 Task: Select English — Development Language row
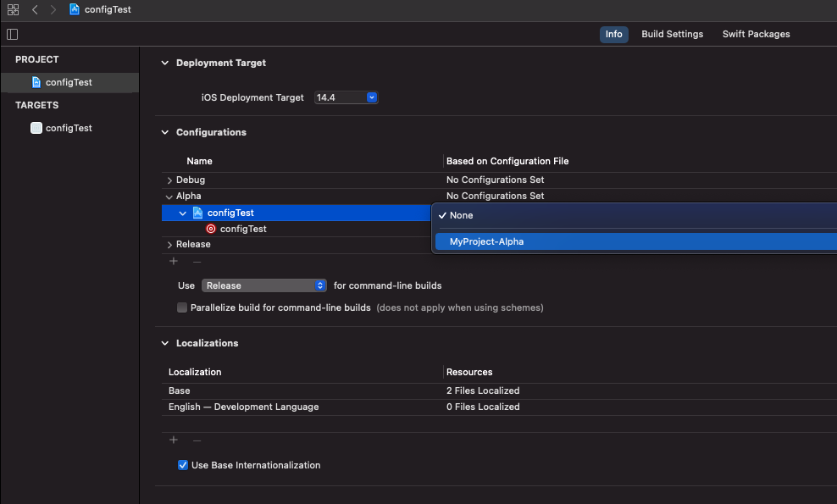(499, 407)
